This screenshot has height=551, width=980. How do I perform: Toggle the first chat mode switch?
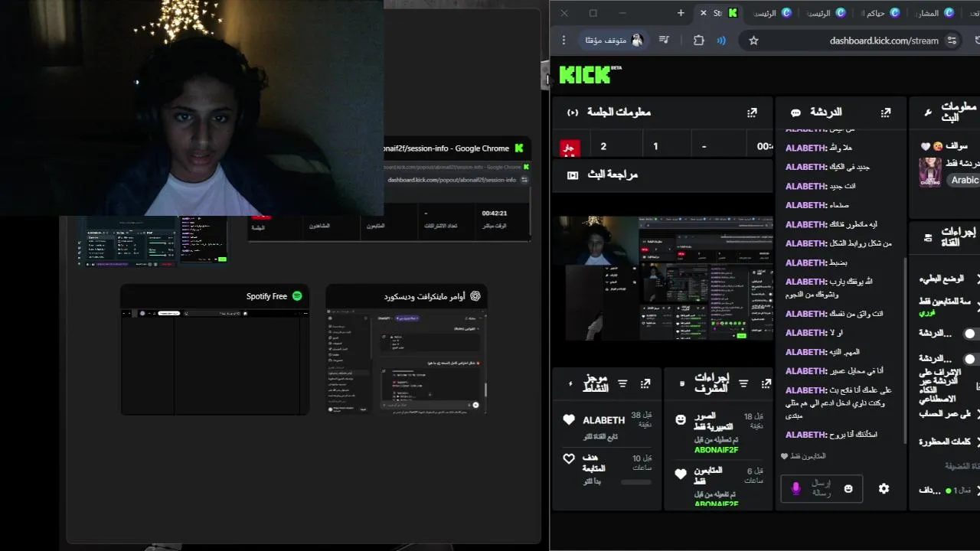[971, 334]
